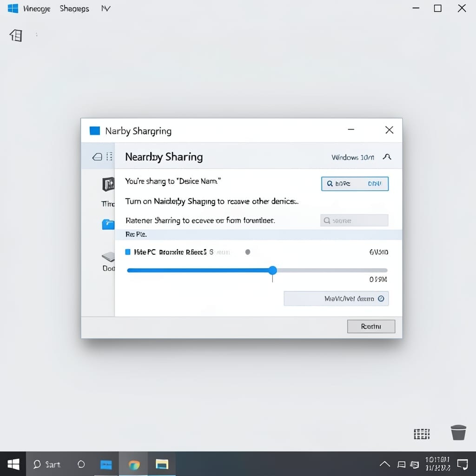
Task: Click the monitor icon in the system tray
Action: click(x=401, y=464)
